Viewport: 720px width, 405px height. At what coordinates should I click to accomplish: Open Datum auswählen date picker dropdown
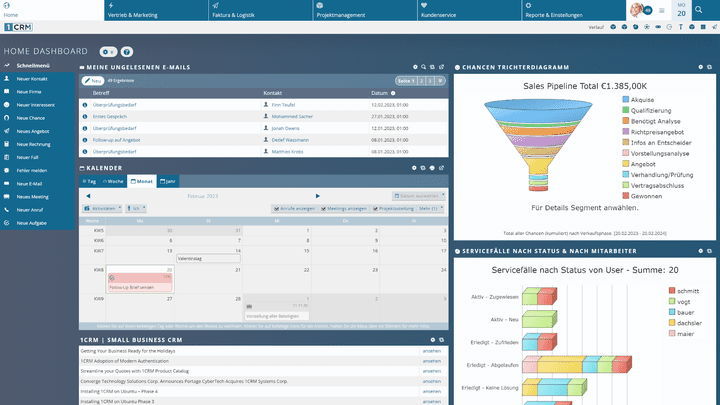tap(417, 196)
